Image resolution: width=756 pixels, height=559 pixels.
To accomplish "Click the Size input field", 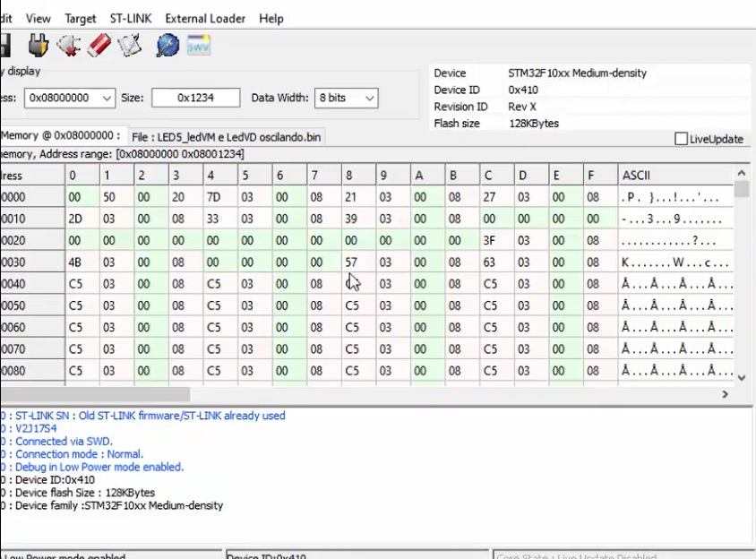I will pos(195,98).
